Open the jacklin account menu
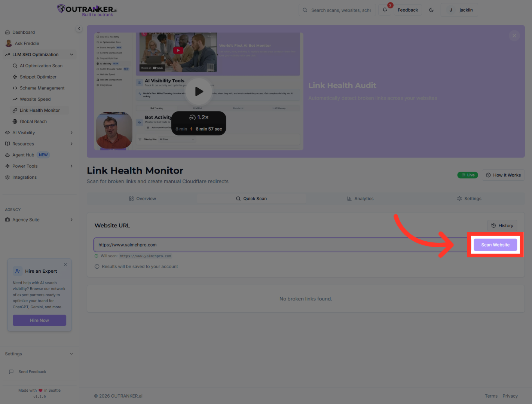Viewport: 532px width, 404px height. click(x=459, y=10)
